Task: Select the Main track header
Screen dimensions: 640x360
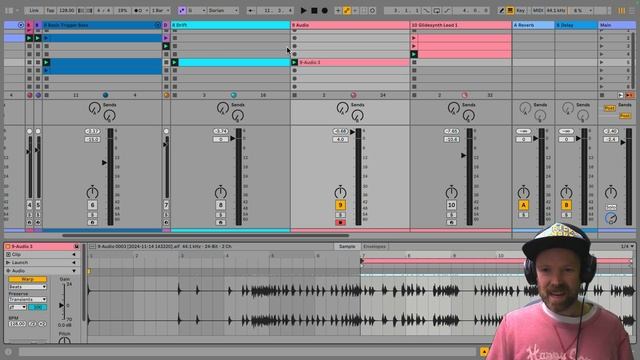Action: click(616, 25)
